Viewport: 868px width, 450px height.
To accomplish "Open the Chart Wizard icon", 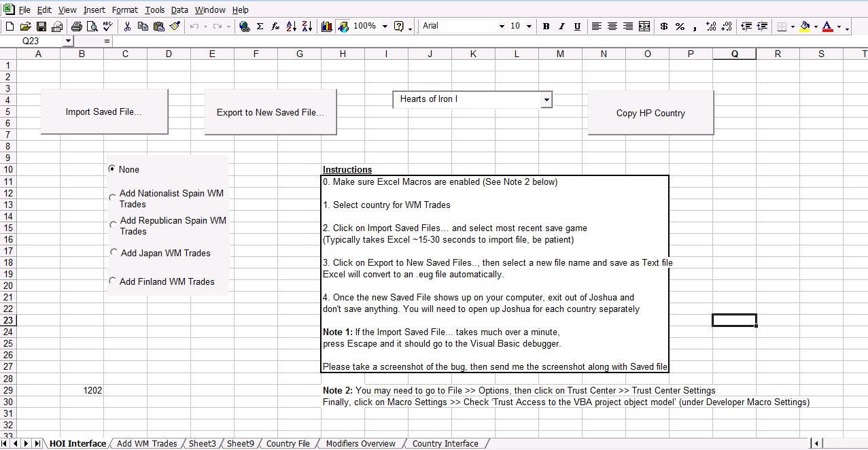I will click(x=327, y=27).
